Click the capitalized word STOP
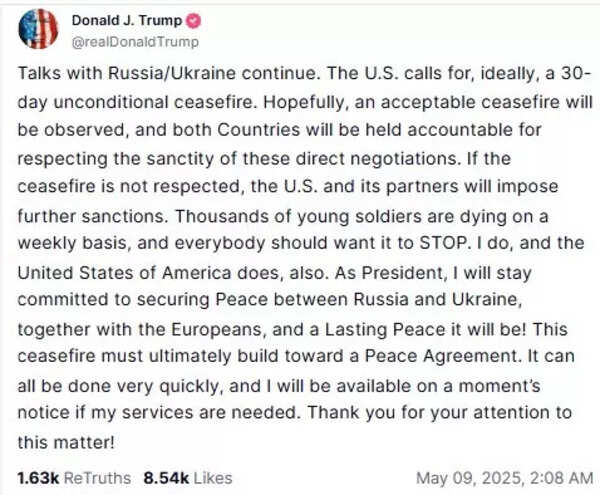The width and height of the screenshot is (600, 495). pyautogui.click(x=444, y=243)
